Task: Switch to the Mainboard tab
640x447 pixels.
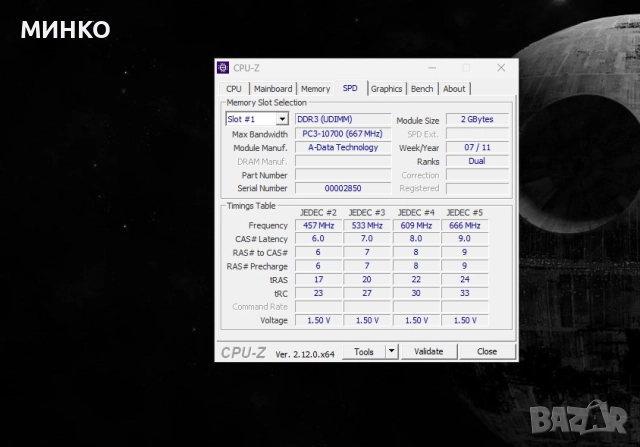Action: pyautogui.click(x=271, y=89)
